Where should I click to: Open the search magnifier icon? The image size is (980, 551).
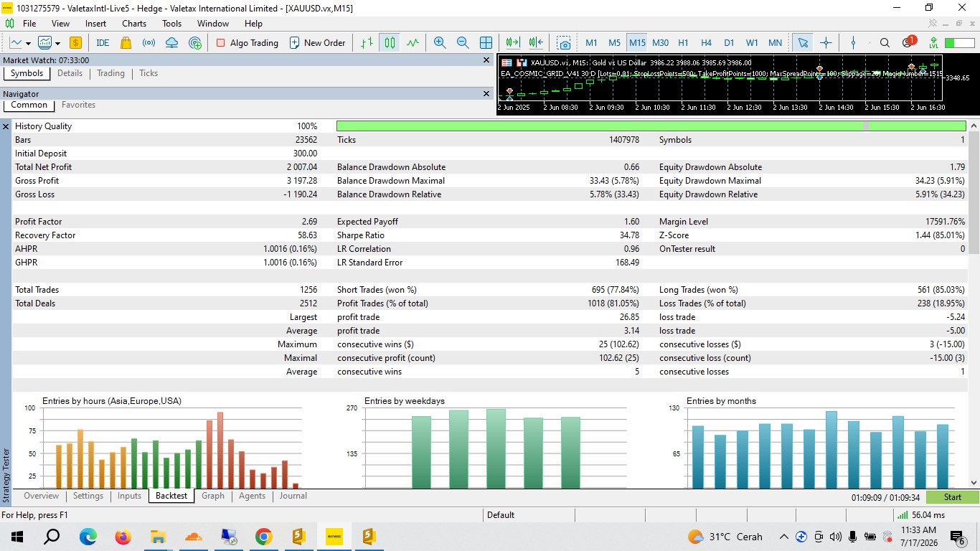pos(885,42)
